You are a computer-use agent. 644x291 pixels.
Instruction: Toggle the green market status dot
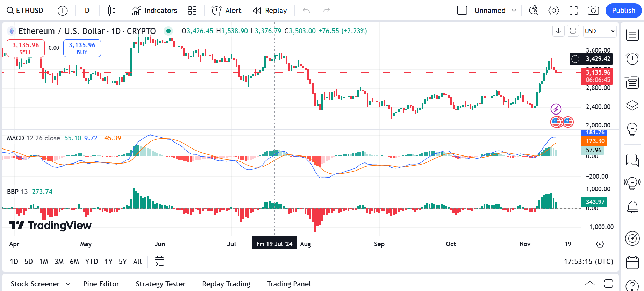pyautogui.click(x=169, y=31)
